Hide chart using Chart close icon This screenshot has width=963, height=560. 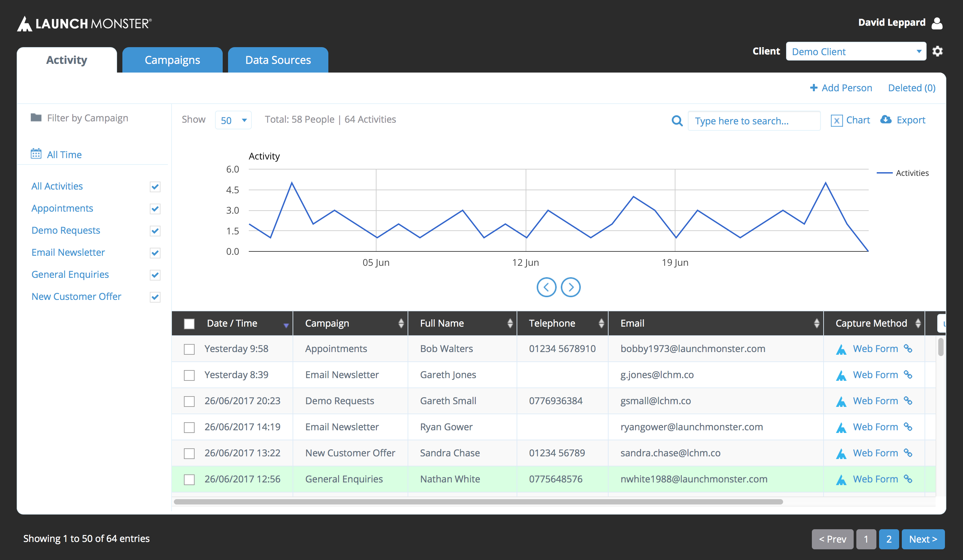coord(836,121)
